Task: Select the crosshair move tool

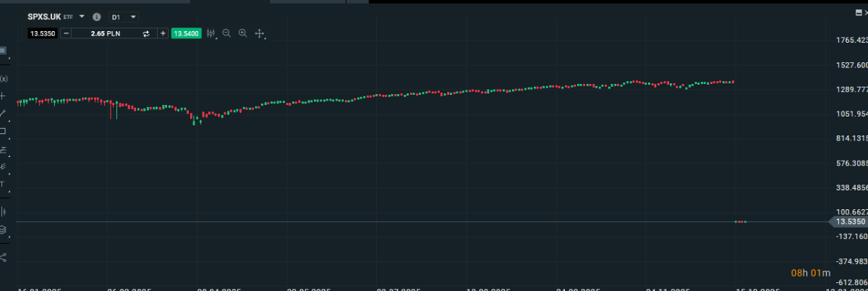Action: pyautogui.click(x=260, y=33)
